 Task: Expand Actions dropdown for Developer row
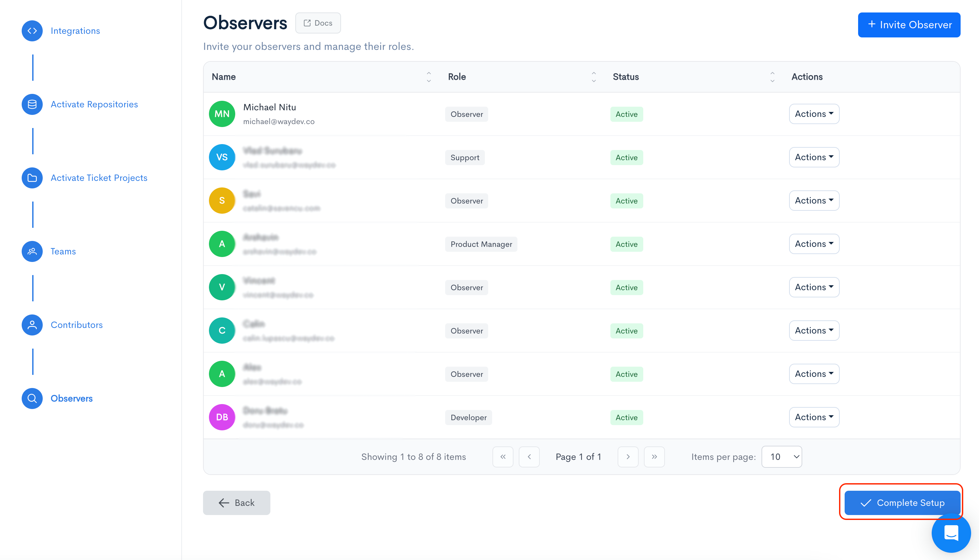(x=814, y=417)
